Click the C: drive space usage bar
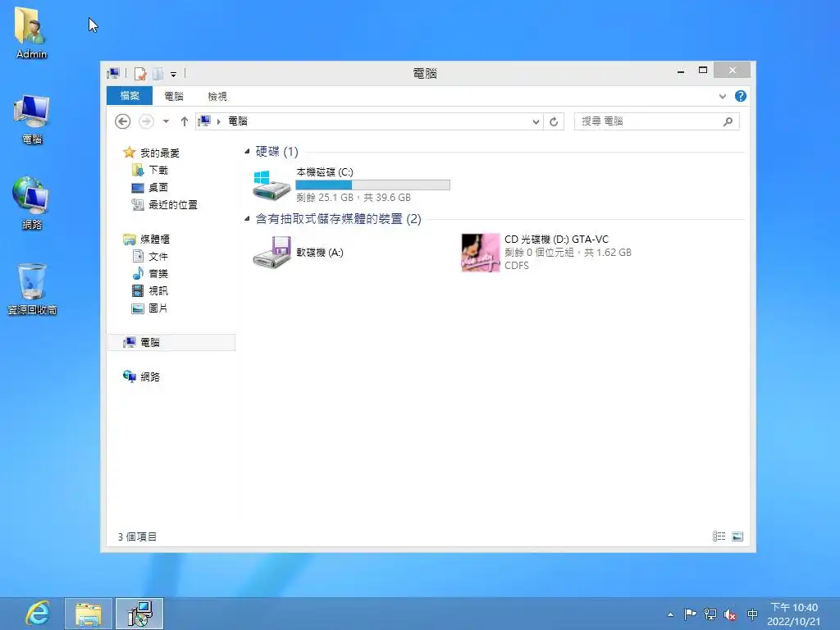 pyautogui.click(x=373, y=185)
